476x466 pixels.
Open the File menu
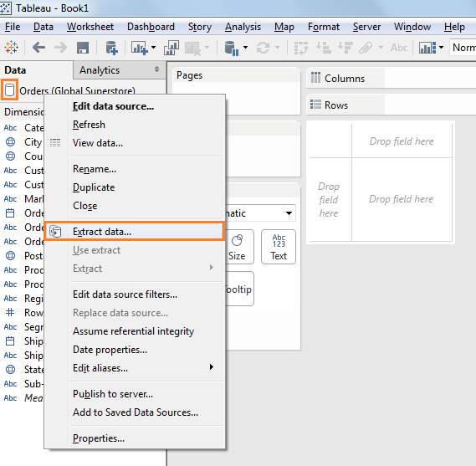13,27
